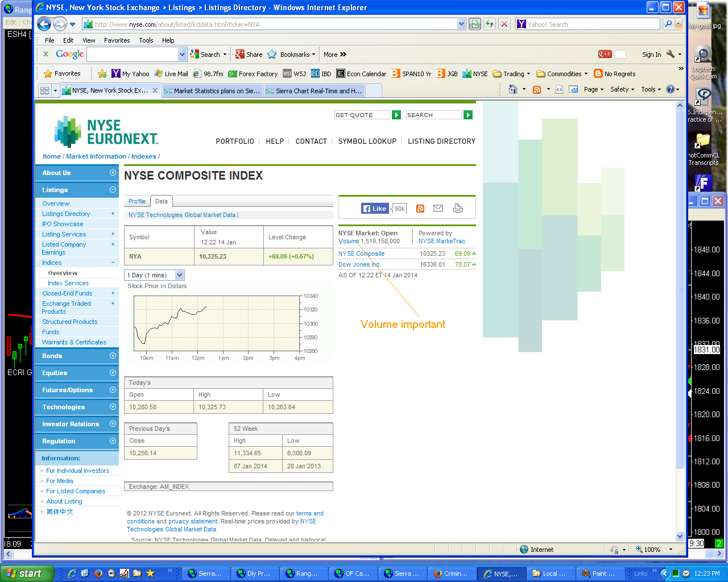This screenshot has width=728, height=582.
Task: Click the Dow Jones Ind. link
Action: coord(359,264)
